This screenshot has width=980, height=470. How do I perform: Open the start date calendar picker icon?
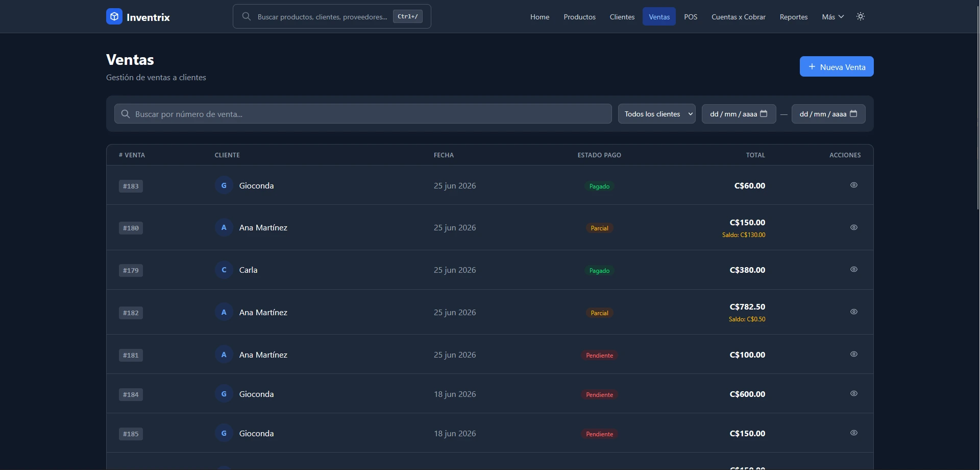[764, 113]
